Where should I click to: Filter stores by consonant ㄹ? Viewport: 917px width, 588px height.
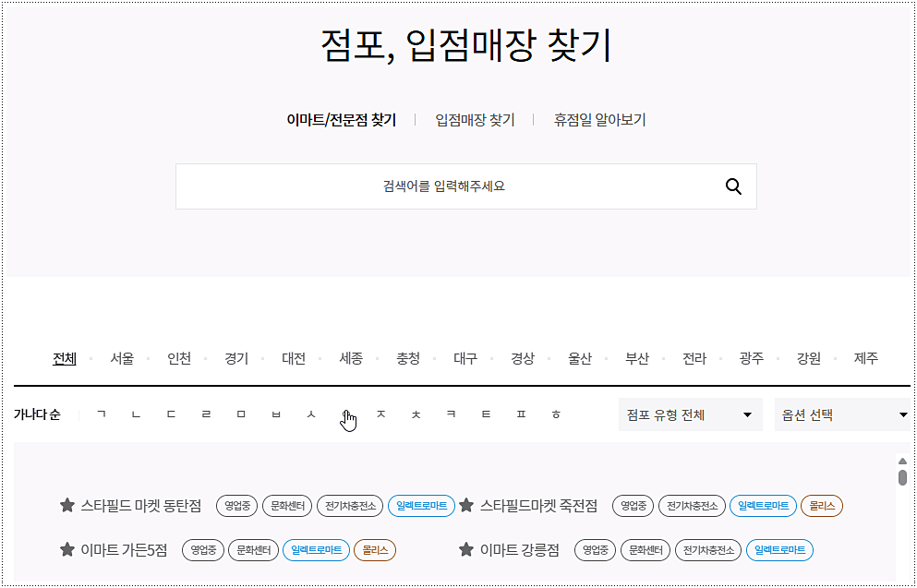[206, 414]
